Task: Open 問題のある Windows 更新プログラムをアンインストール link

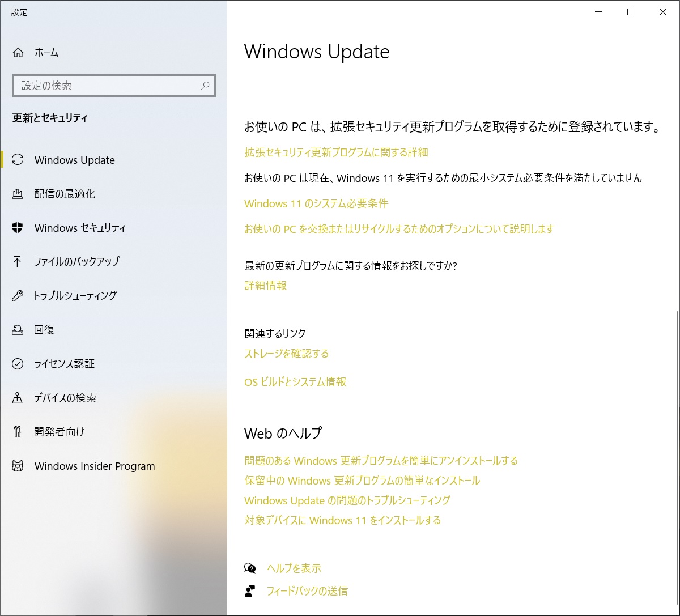Action: (x=381, y=461)
